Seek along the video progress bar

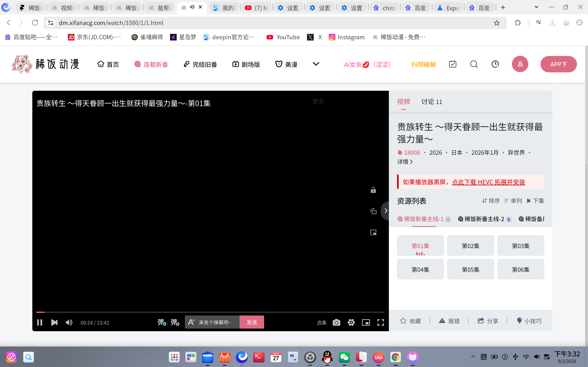pos(211,312)
